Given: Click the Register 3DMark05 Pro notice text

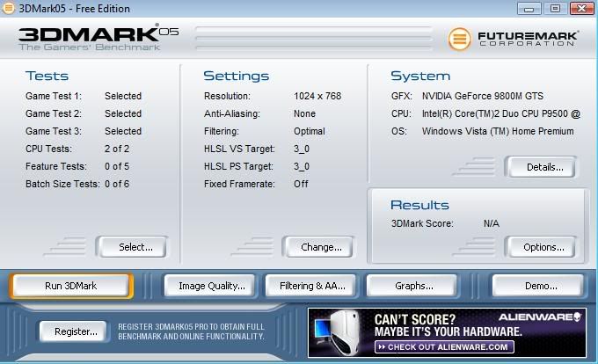Looking at the screenshot, I should (191, 331).
